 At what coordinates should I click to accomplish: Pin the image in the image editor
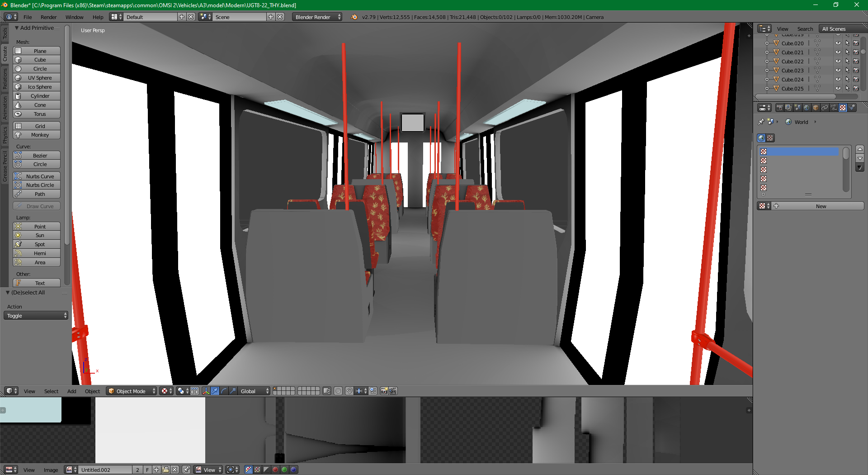coord(186,470)
